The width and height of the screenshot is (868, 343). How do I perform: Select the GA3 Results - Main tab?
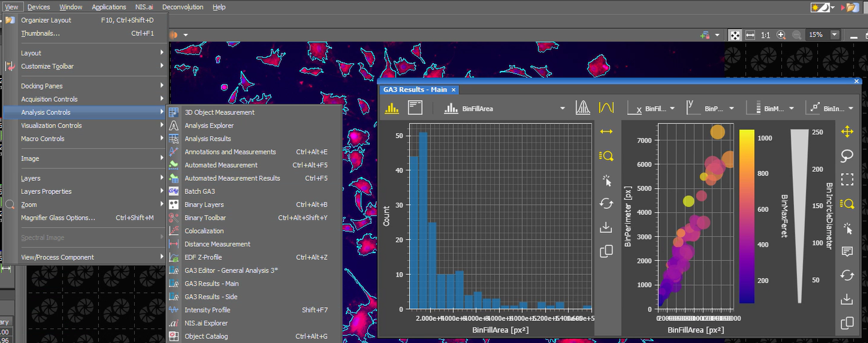click(x=415, y=90)
